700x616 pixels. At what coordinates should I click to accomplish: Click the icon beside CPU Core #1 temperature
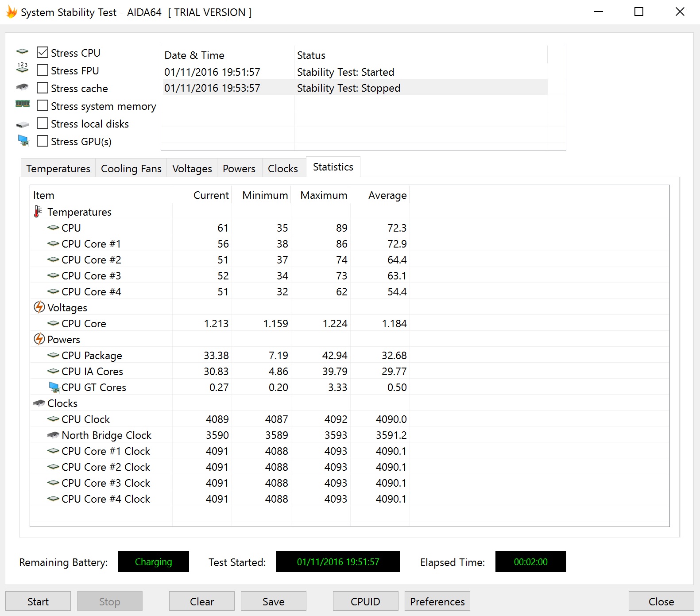(x=53, y=244)
